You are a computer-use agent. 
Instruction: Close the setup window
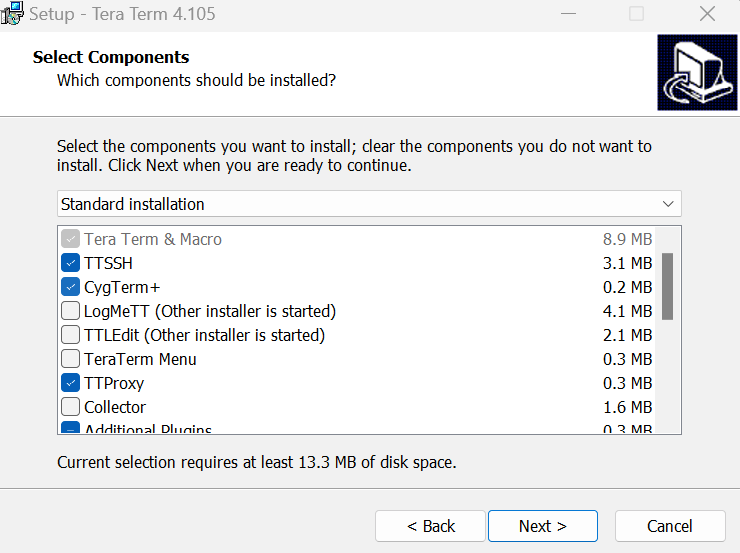tap(707, 14)
